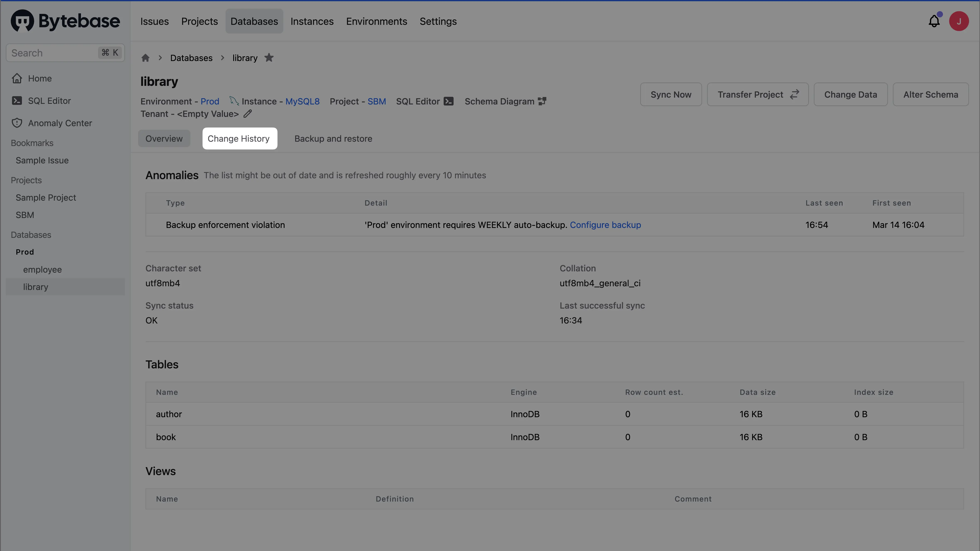This screenshot has width=980, height=551.
Task: Open SQL Editor terminal icon in header
Action: (x=449, y=101)
